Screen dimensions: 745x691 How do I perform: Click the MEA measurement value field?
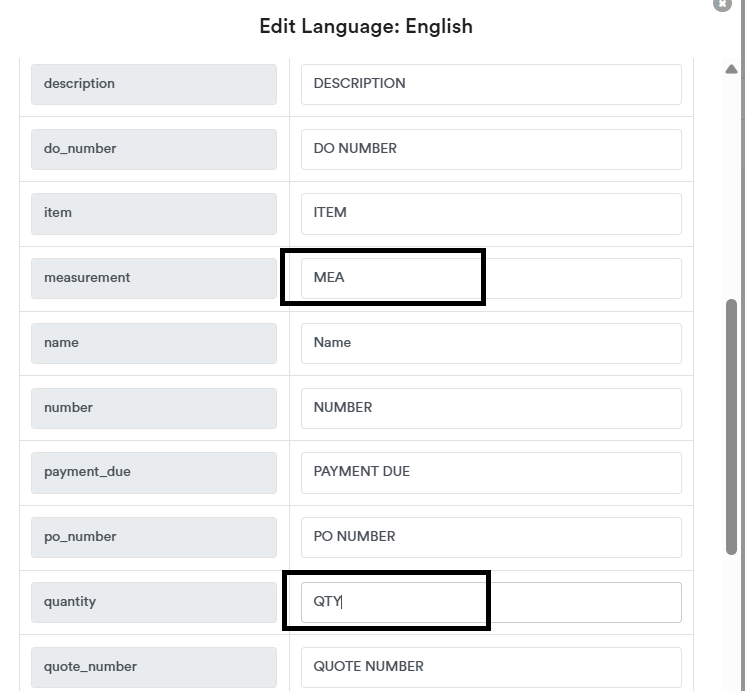490,278
